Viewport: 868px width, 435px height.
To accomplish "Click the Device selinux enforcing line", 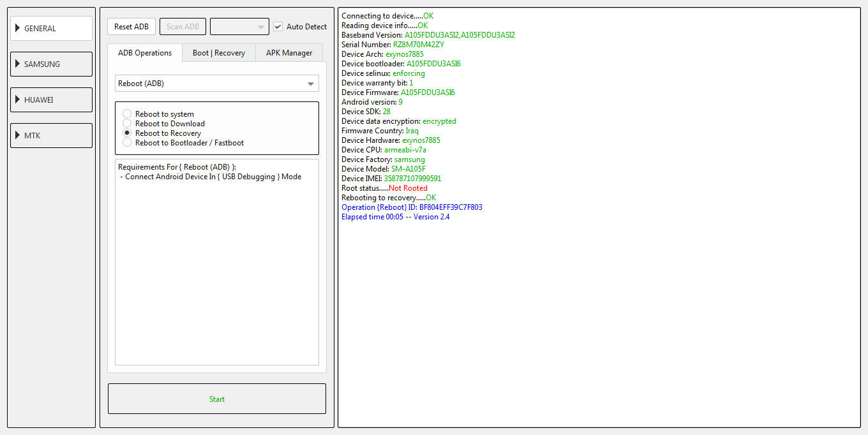I will 383,73.
